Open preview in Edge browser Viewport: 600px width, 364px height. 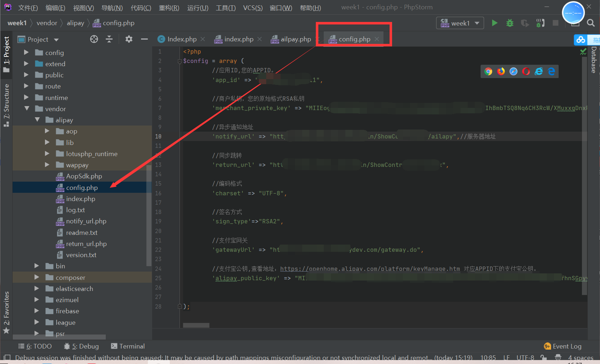click(551, 71)
